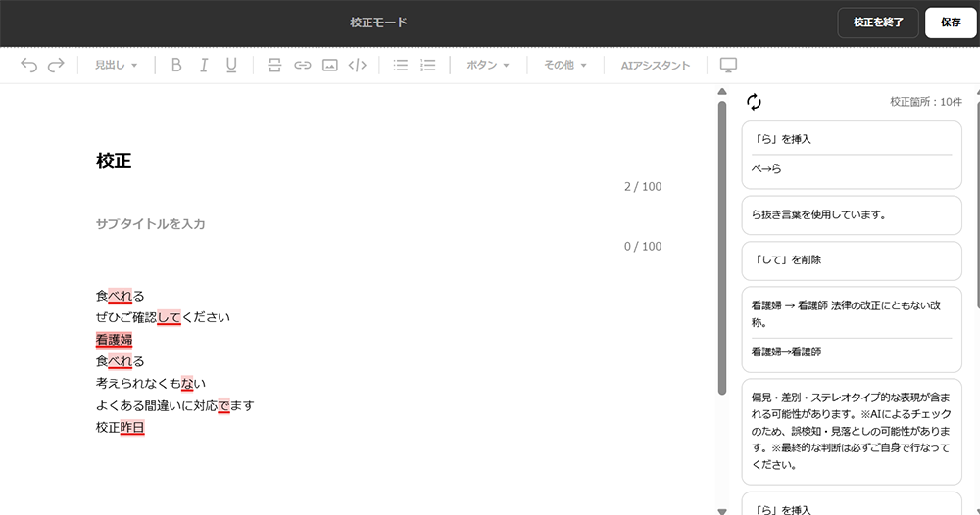This screenshot has width=980, height=515.
Task: Redo the last action
Action: 56,65
